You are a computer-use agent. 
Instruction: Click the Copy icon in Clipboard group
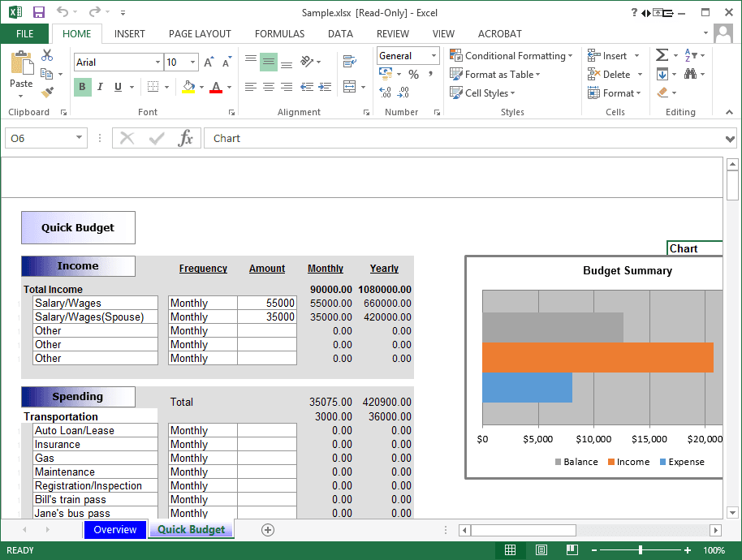[46, 74]
